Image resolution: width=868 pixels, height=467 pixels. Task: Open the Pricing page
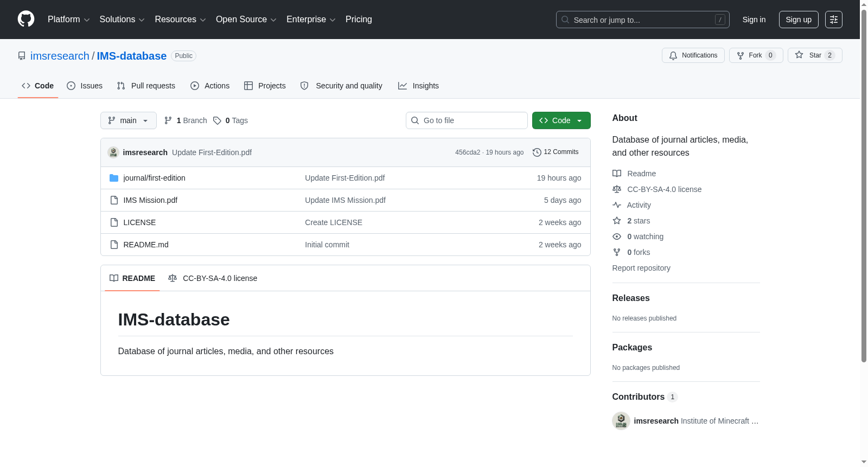pos(359,20)
